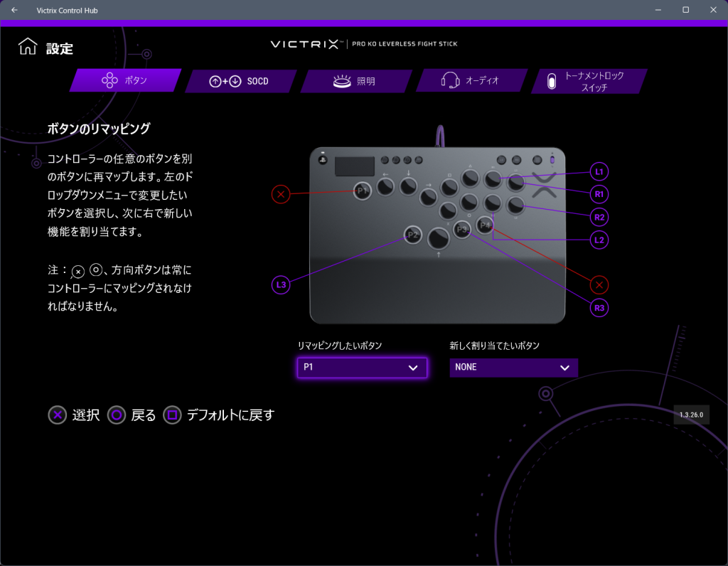This screenshot has width=728, height=566.
Task: Click the red X label for P1
Action: [281, 194]
